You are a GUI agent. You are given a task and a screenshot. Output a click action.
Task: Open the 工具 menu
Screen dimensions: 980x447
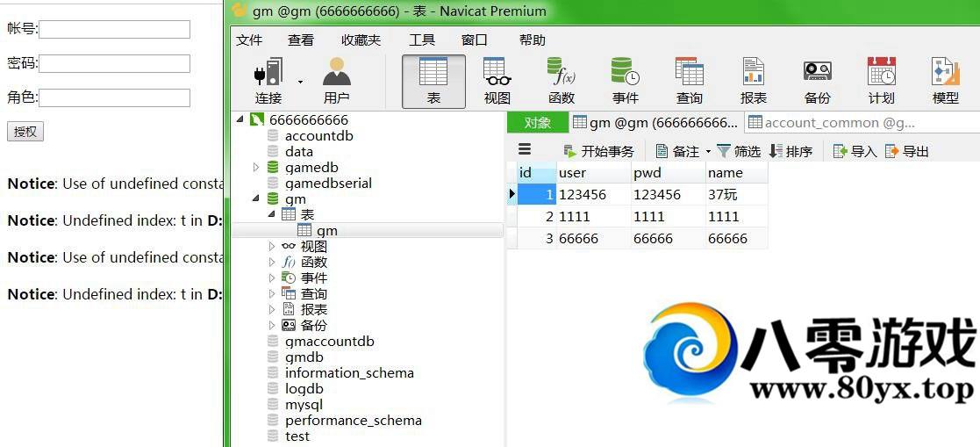pyautogui.click(x=422, y=40)
